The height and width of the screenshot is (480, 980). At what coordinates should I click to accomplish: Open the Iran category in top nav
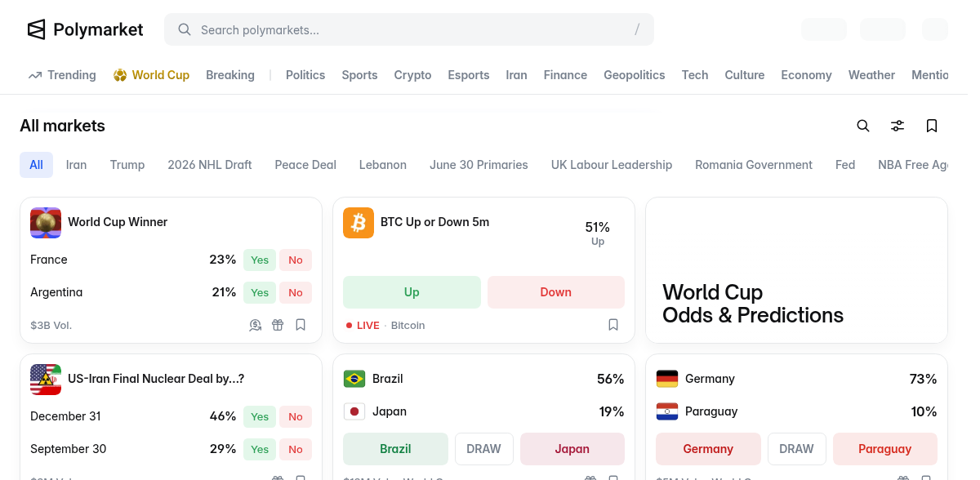click(x=516, y=75)
